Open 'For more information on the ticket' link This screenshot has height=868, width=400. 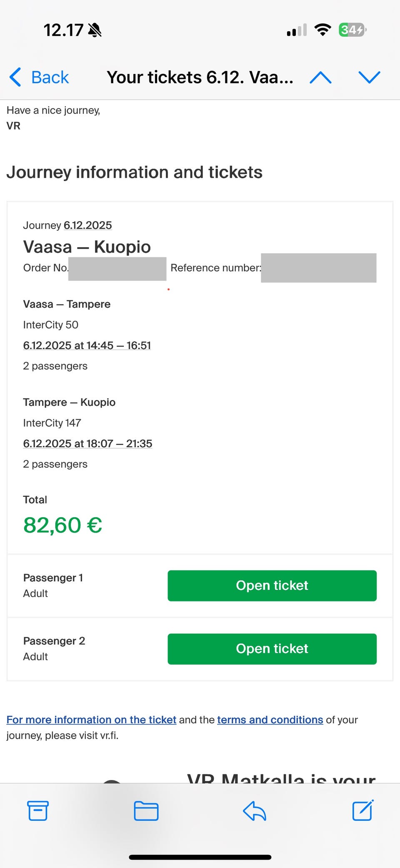(x=91, y=720)
